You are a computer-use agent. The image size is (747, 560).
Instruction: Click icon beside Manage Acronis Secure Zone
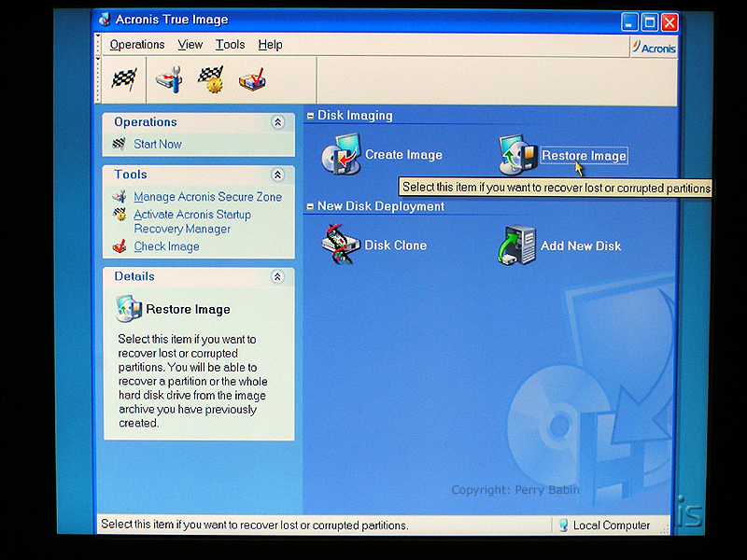120,196
